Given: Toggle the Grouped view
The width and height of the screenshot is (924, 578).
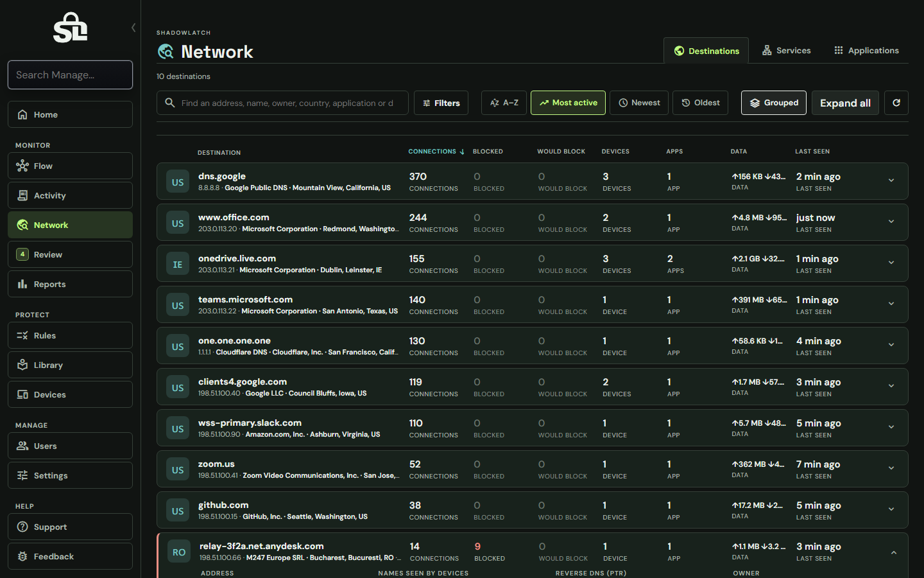Looking at the screenshot, I should pos(774,103).
